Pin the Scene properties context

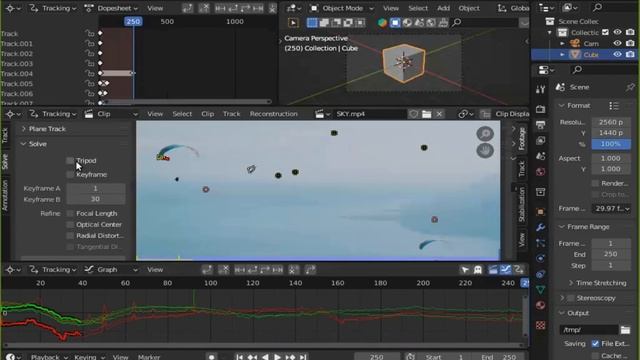tap(630, 87)
